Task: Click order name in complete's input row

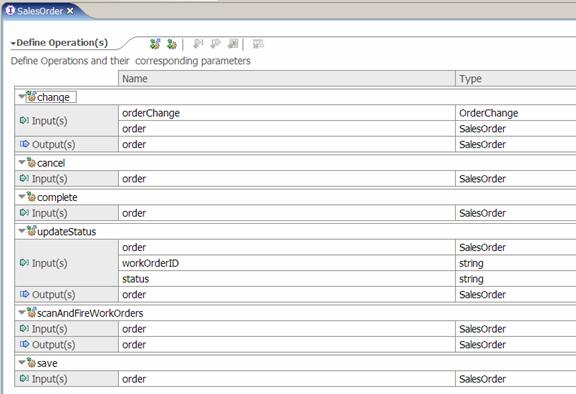Action: point(287,213)
